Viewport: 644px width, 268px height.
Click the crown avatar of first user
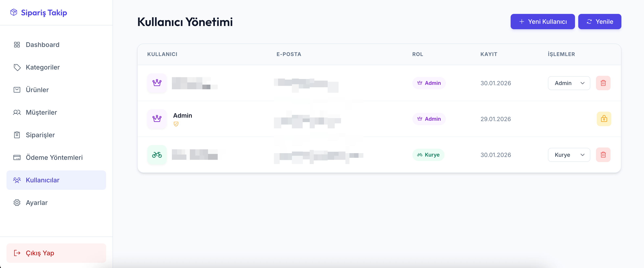157,83
